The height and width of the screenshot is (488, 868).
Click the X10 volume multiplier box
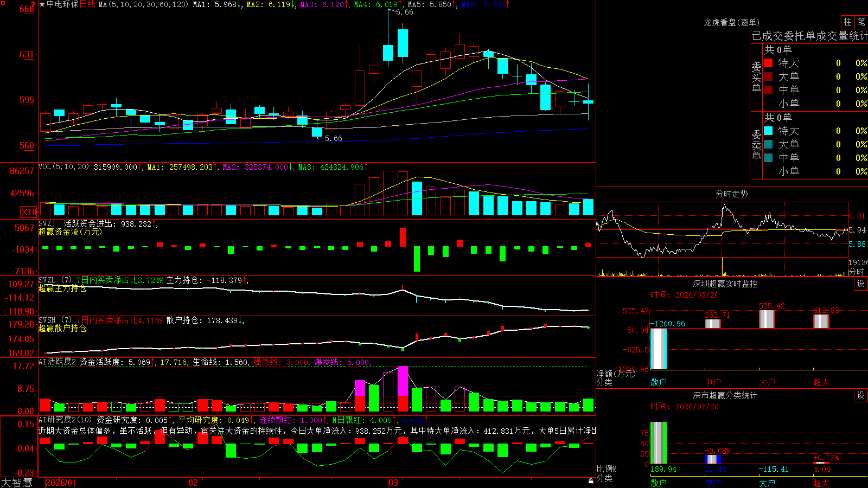click(29, 212)
